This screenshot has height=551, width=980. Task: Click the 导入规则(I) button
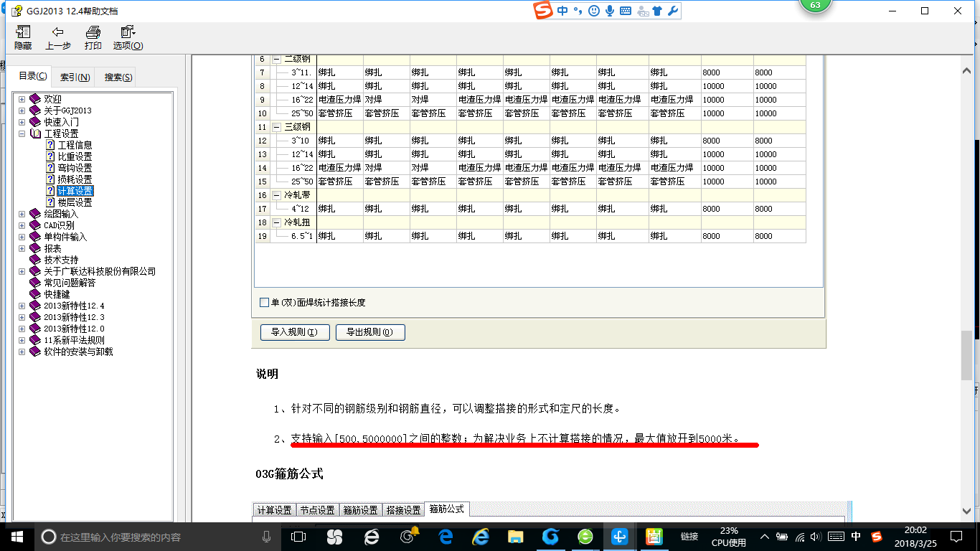[294, 332]
